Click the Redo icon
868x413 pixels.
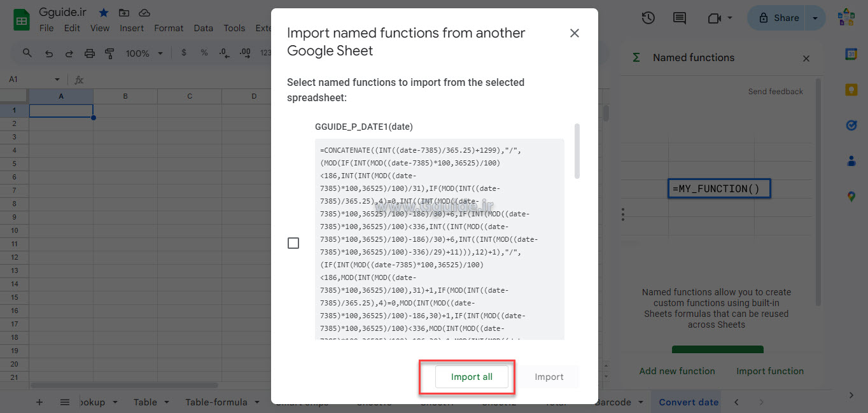pyautogui.click(x=69, y=53)
